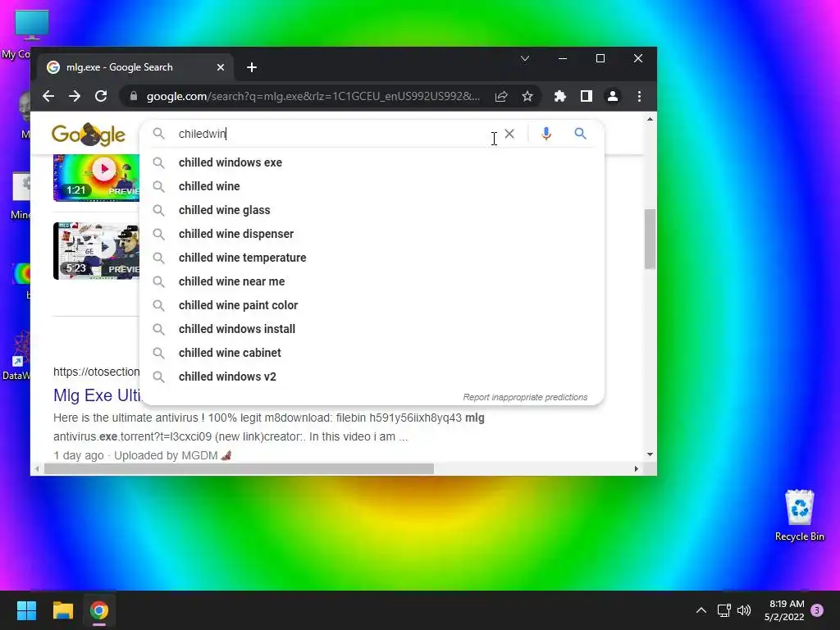Image resolution: width=840 pixels, height=630 pixels.
Task: Choose the 'chilled windows install' suggestion
Action: (372, 329)
